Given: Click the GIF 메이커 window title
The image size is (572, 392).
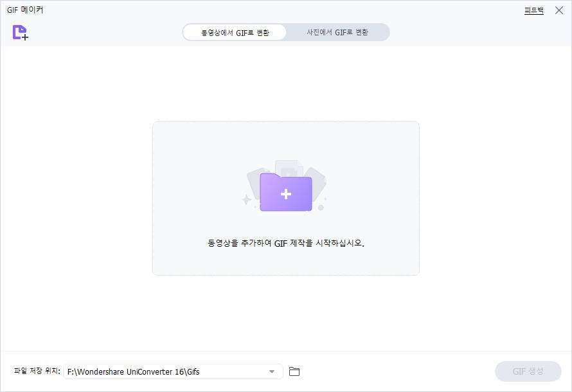Looking at the screenshot, I should (x=25, y=10).
